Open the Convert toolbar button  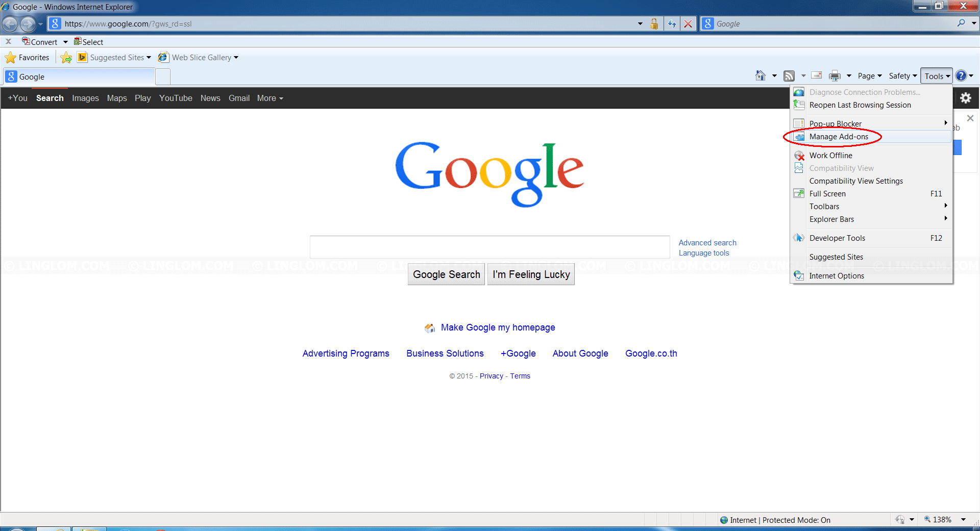point(40,42)
